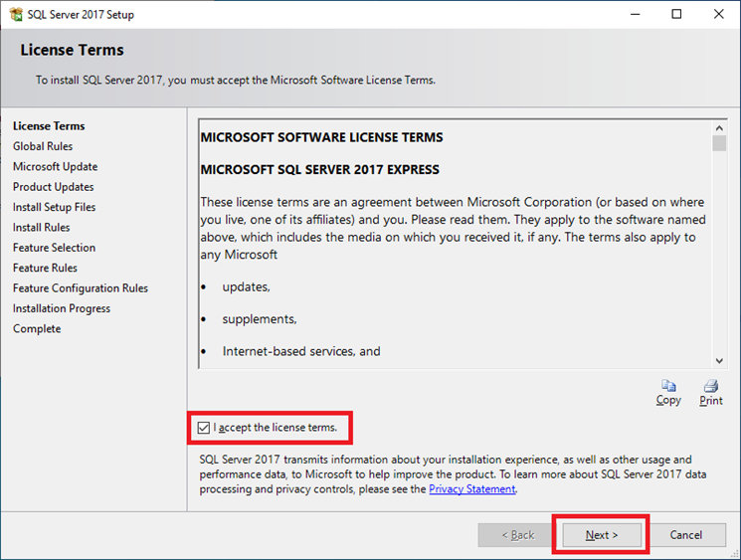This screenshot has height=560, width=741.
Task: Close the SQL Server 2017 Setup window
Action: pyautogui.click(x=719, y=14)
